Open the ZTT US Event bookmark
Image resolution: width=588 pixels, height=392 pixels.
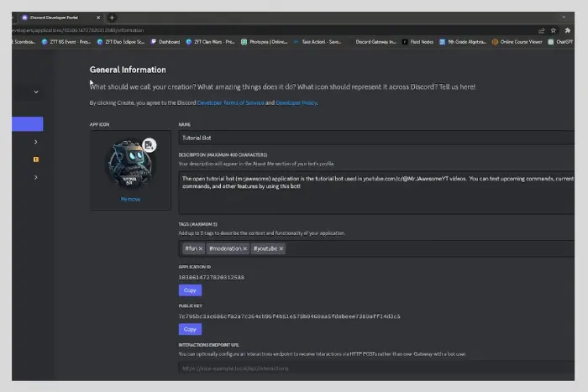66,42
